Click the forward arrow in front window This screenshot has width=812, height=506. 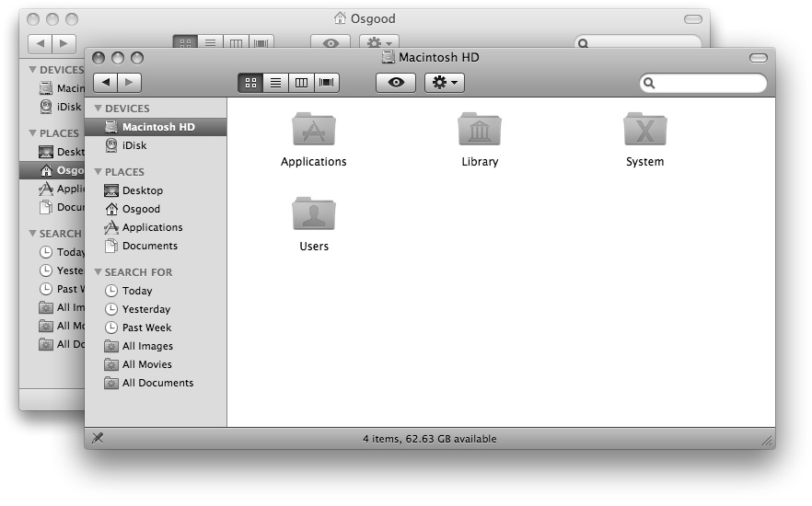click(130, 83)
